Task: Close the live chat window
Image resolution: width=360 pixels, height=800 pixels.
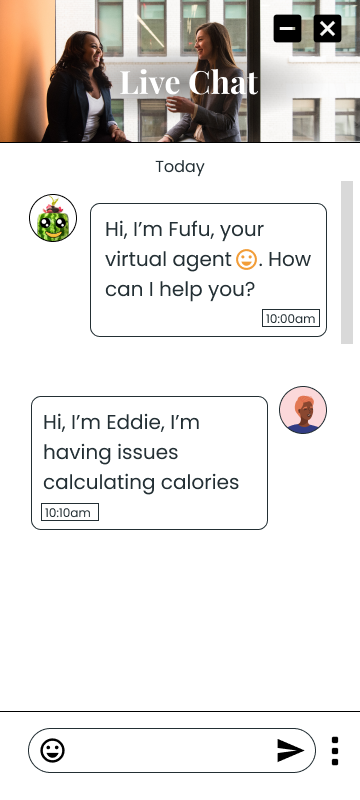Action: [x=327, y=29]
